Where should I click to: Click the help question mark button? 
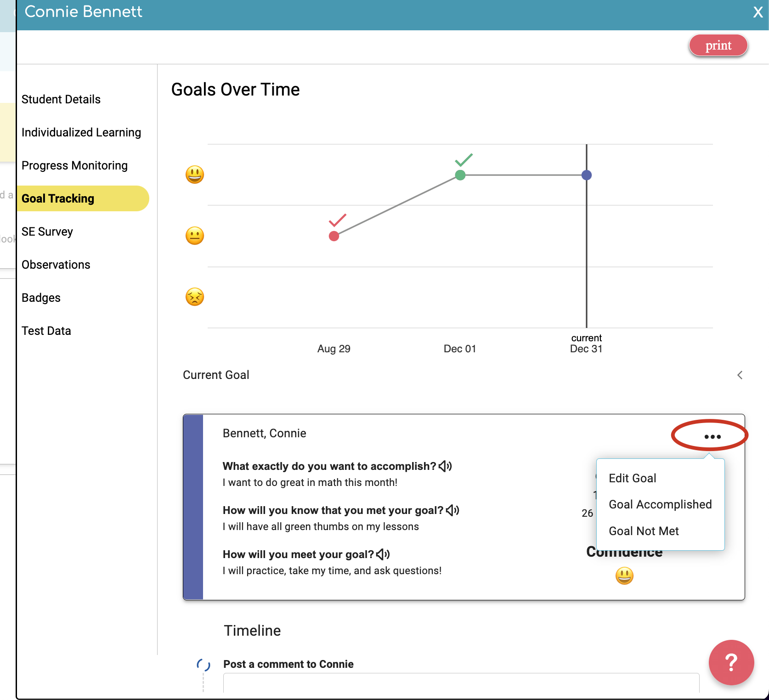(x=731, y=663)
